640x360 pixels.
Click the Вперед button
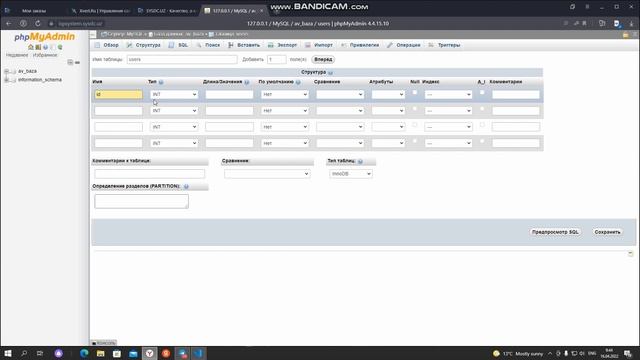tap(323, 60)
